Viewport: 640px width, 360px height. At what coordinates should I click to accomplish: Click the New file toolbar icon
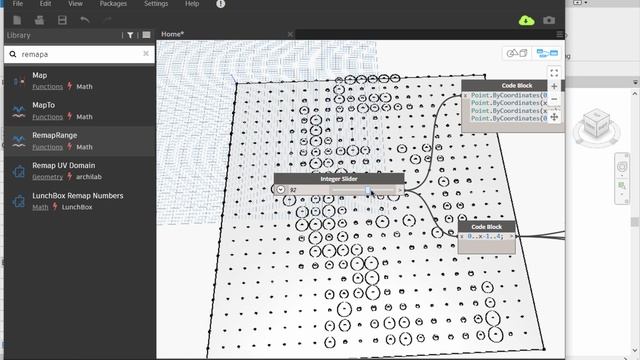tap(17, 20)
